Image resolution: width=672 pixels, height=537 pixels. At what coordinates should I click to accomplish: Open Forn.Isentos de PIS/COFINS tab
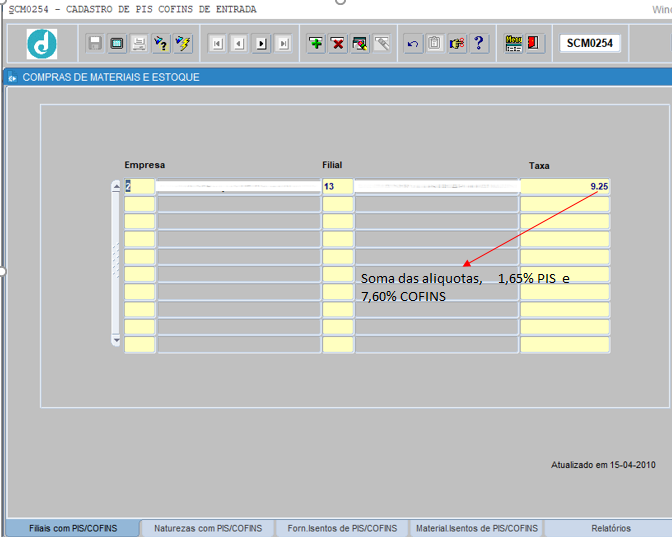point(342,528)
